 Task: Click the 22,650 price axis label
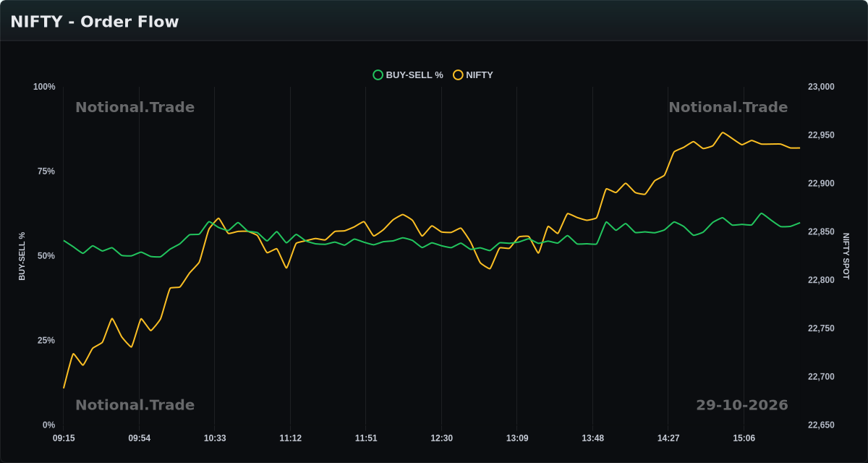tap(821, 425)
